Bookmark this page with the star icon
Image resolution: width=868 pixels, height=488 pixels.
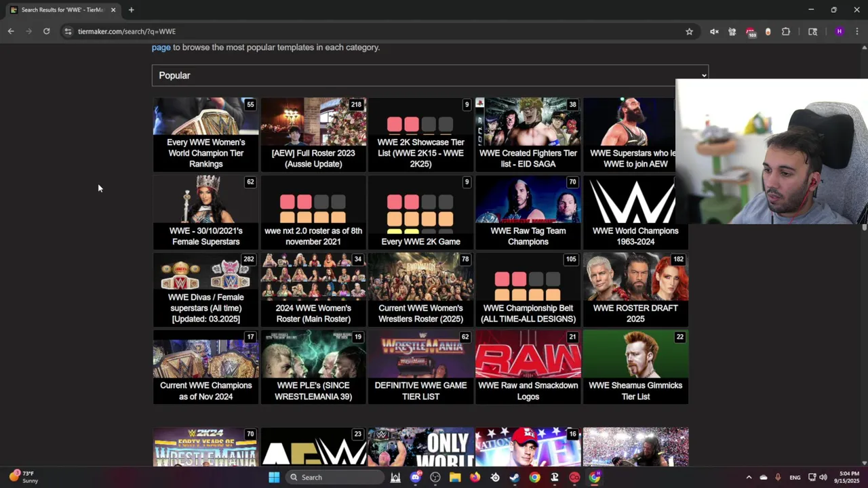click(x=689, y=31)
